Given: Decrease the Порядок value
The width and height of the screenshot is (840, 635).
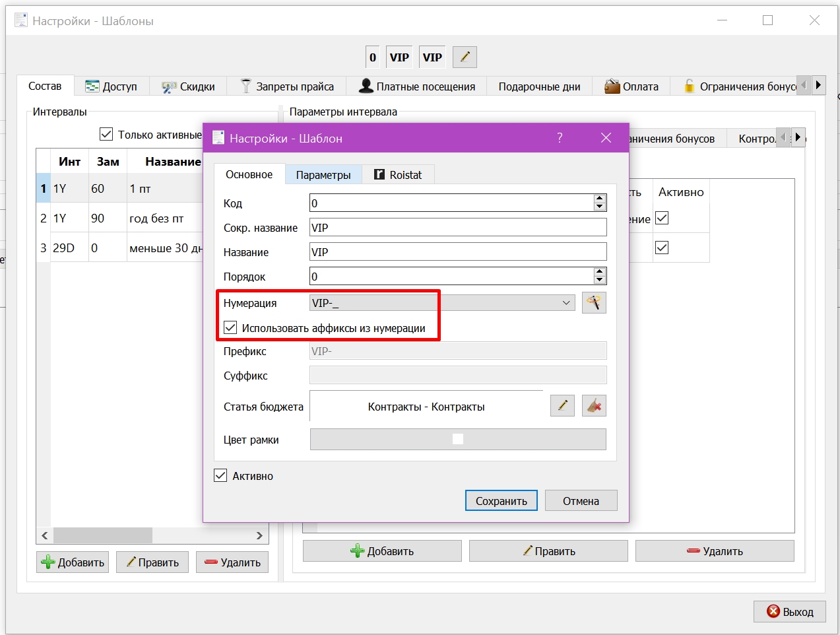Looking at the screenshot, I should coord(600,280).
